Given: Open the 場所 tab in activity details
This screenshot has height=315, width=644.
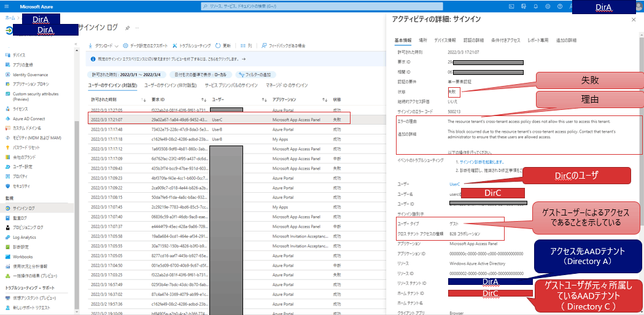Looking at the screenshot, I should [x=422, y=41].
